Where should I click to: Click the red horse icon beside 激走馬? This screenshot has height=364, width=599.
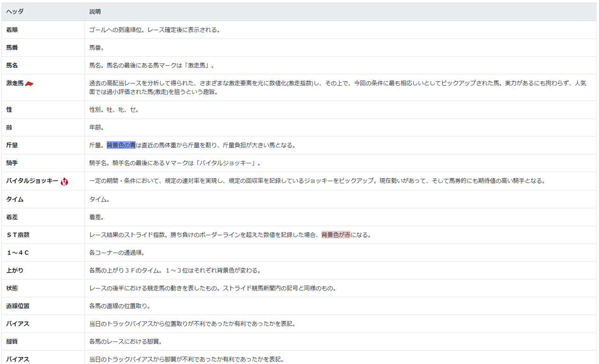point(29,83)
